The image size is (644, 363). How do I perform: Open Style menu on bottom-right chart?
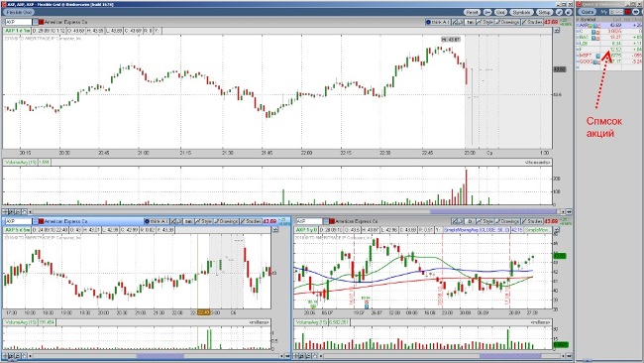click(x=485, y=221)
